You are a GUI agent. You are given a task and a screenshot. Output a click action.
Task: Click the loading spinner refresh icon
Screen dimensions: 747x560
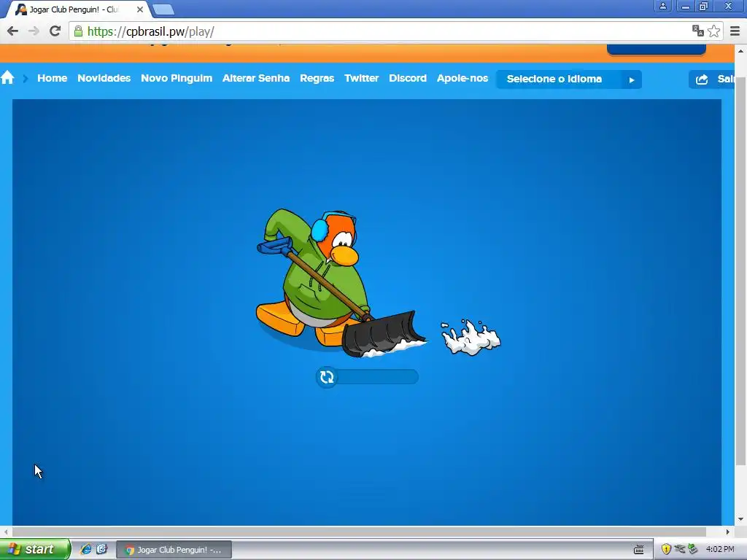click(x=327, y=377)
